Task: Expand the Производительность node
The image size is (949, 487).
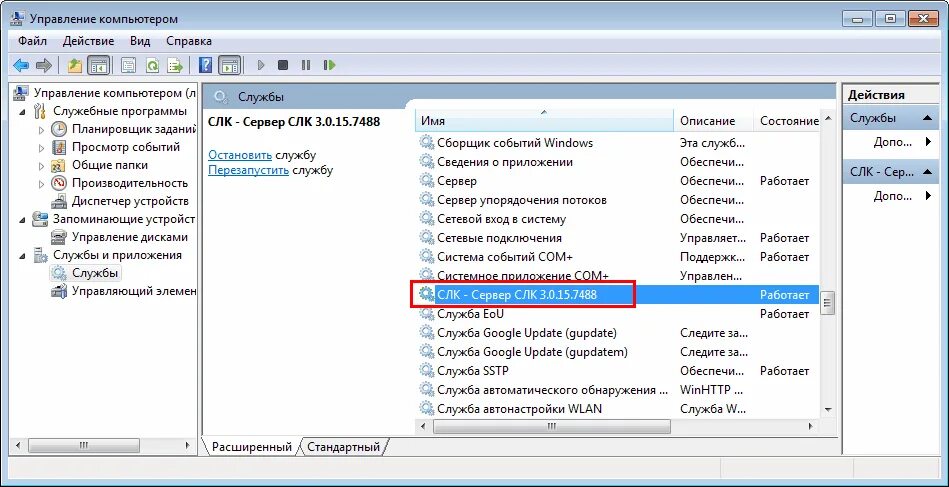Action: coord(42,183)
